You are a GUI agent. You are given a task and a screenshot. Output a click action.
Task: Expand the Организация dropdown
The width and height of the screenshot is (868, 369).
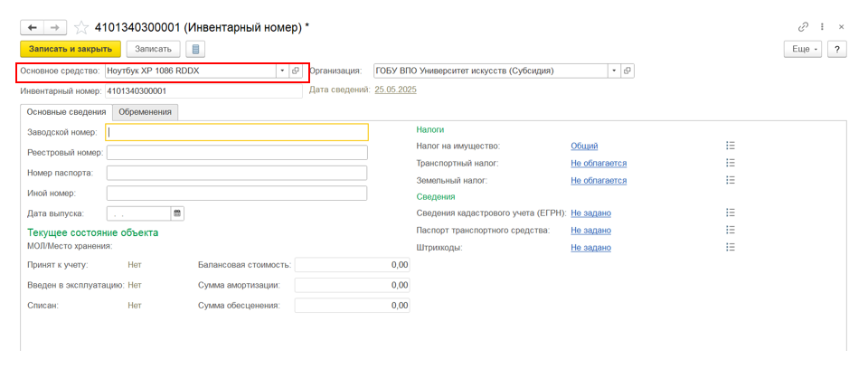(x=614, y=71)
